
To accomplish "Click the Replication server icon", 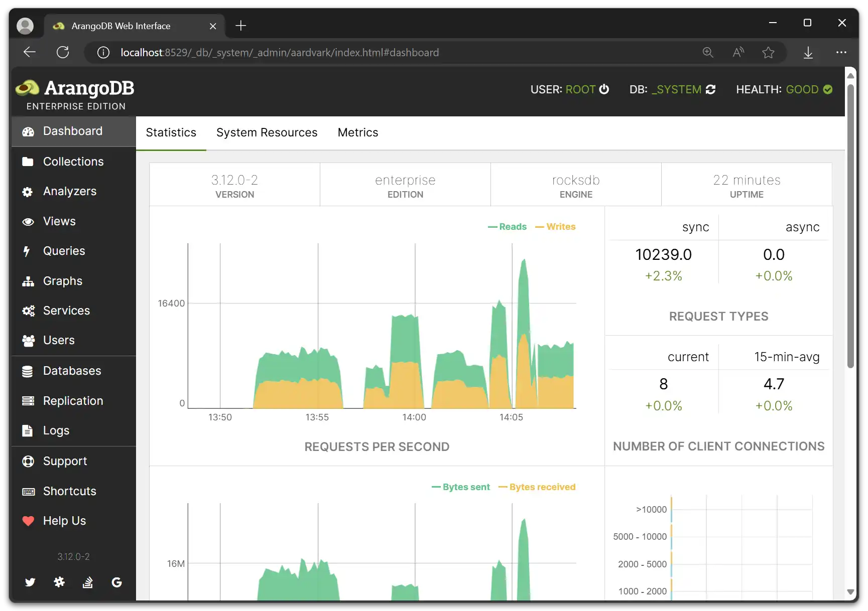I will pos(28,401).
